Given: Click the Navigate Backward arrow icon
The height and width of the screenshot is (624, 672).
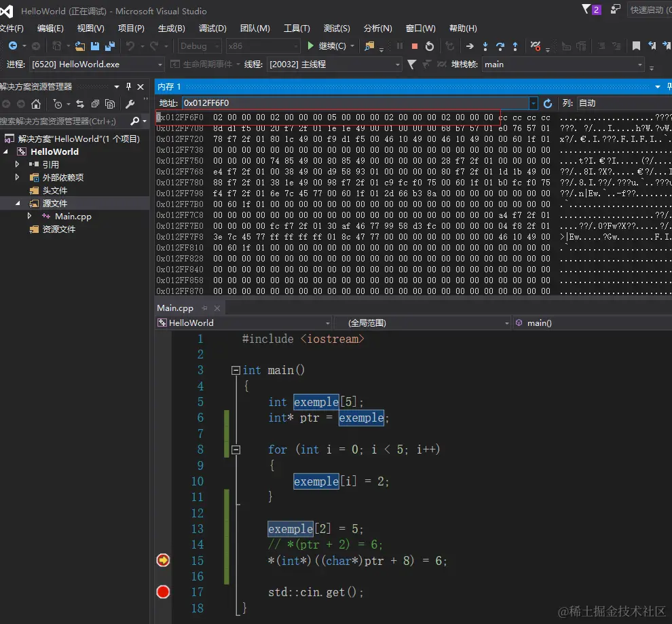Looking at the screenshot, I should (x=13, y=46).
